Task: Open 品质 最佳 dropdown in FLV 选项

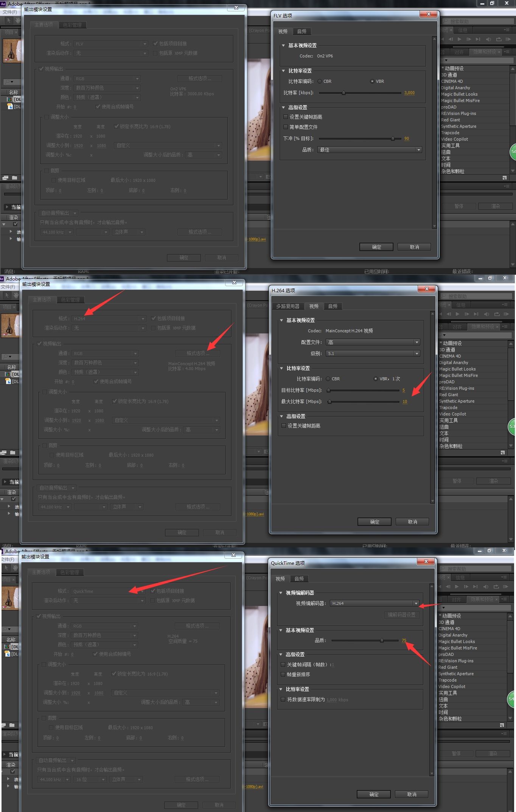Action: coord(370,150)
